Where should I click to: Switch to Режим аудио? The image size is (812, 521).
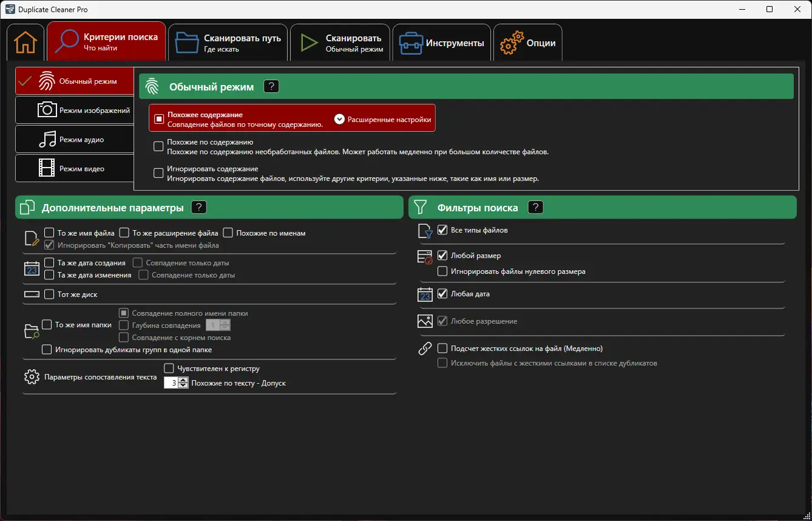click(x=75, y=139)
